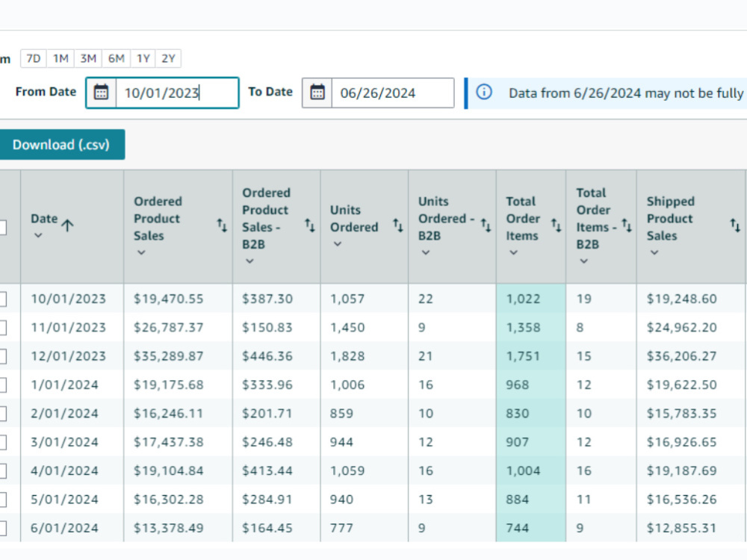Image resolution: width=747 pixels, height=560 pixels.
Task: Check the row checkbox for 6/01/2024
Action: point(1,528)
